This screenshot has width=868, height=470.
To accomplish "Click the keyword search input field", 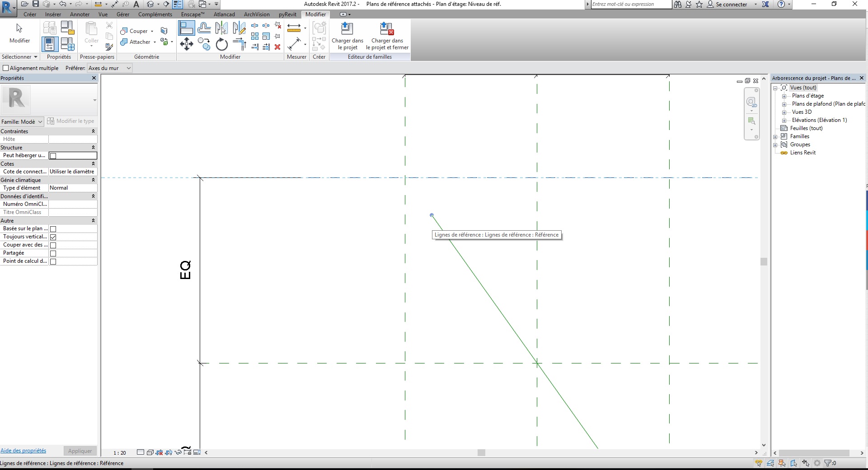I will (x=631, y=5).
